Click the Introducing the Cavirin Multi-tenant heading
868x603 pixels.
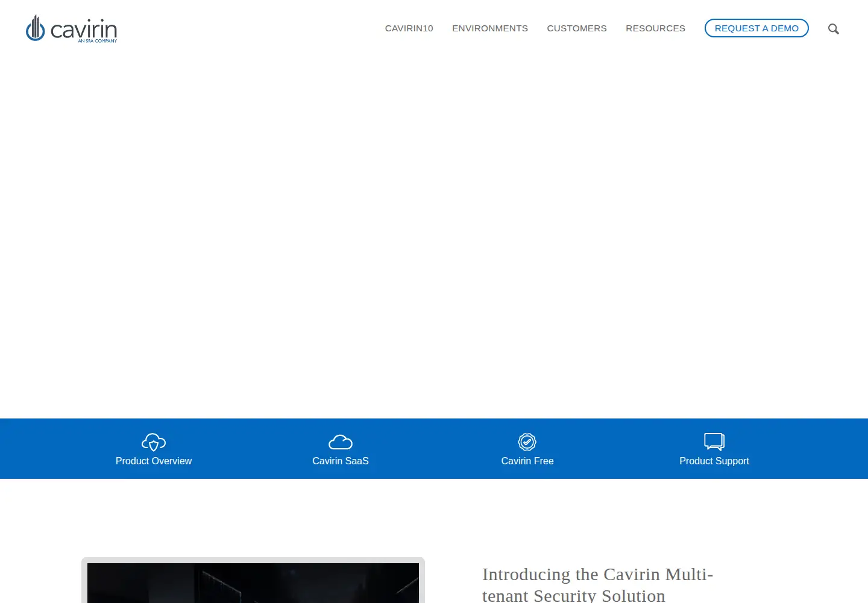coord(597,584)
